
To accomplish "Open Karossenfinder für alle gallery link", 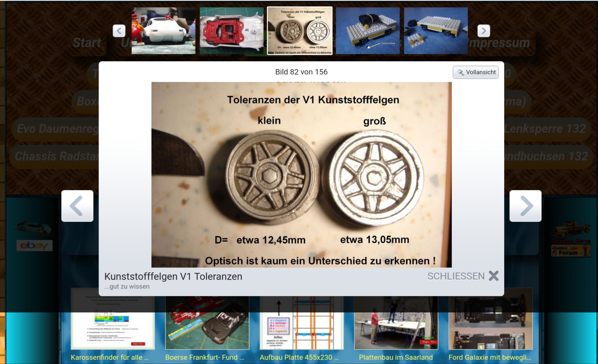I will click(110, 357).
